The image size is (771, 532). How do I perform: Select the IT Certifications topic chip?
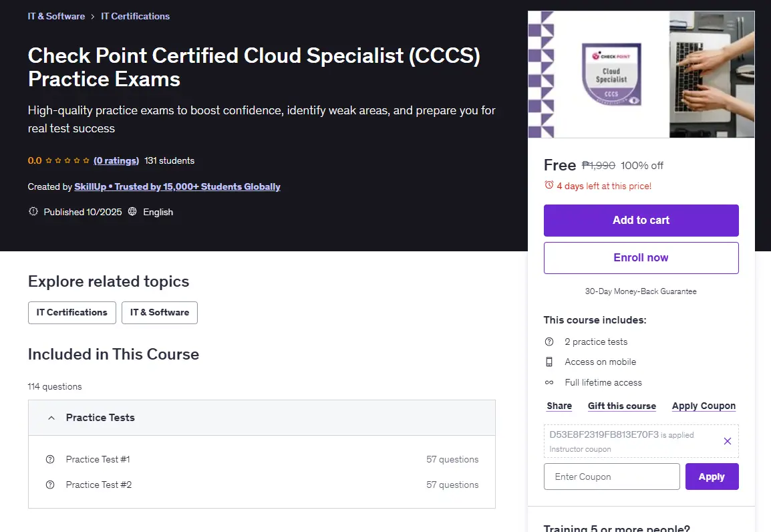tap(71, 313)
